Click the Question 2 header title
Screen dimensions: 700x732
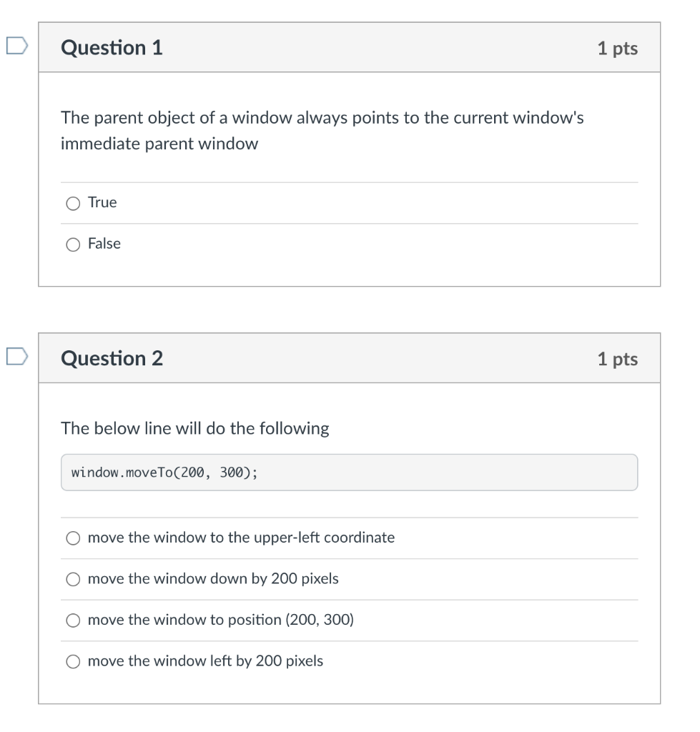pyautogui.click(x=112, y=358)
